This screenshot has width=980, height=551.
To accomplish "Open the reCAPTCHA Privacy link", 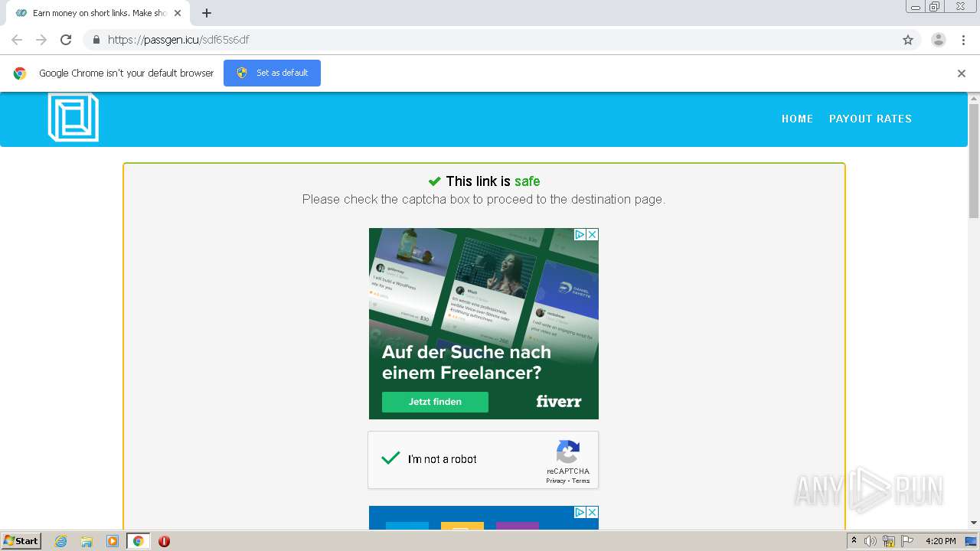I will (556, 481).
